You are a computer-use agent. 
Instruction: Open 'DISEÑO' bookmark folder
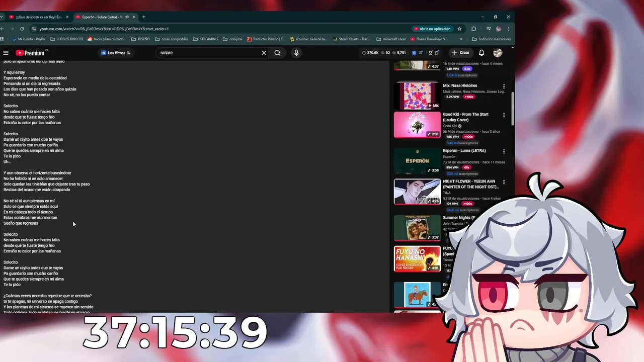point(140,39)
